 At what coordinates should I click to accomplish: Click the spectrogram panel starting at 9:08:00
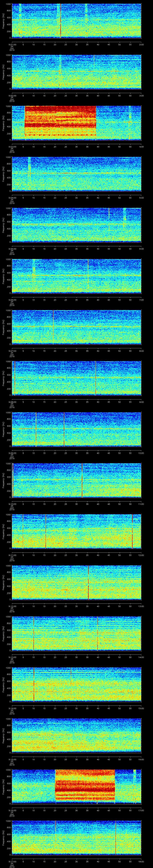tap(76, 378)
